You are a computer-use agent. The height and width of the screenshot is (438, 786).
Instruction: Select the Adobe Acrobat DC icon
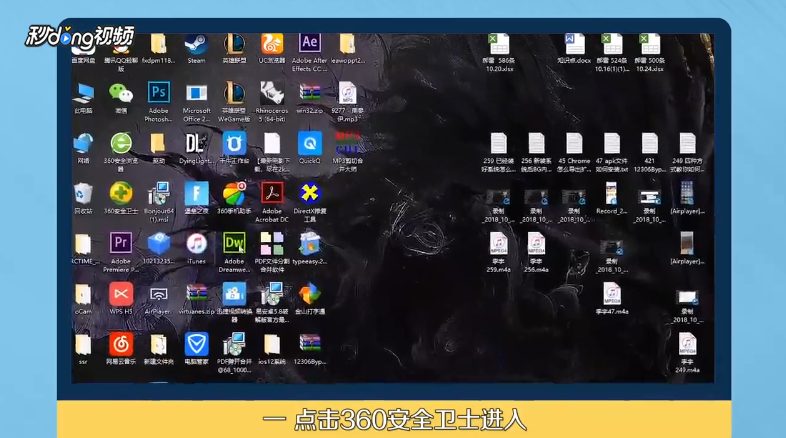(272, 194)
